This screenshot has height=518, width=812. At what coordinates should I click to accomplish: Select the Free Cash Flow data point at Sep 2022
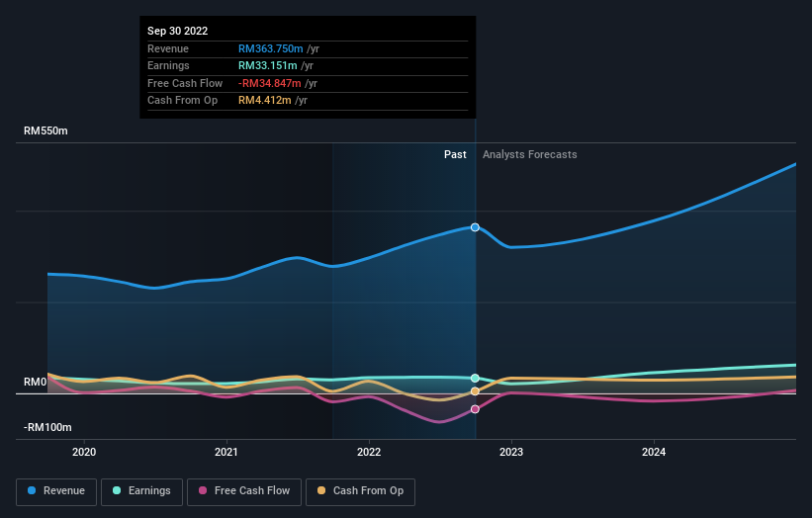[475, 409]
